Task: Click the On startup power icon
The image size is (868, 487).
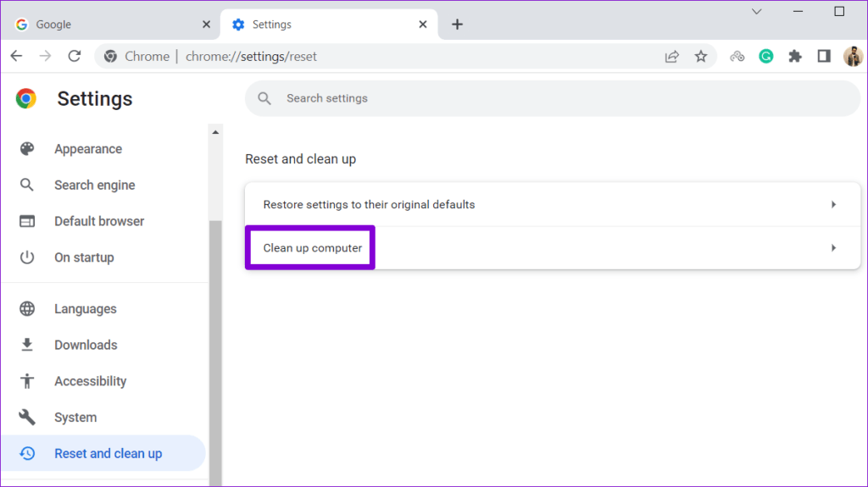Action: 27,257
